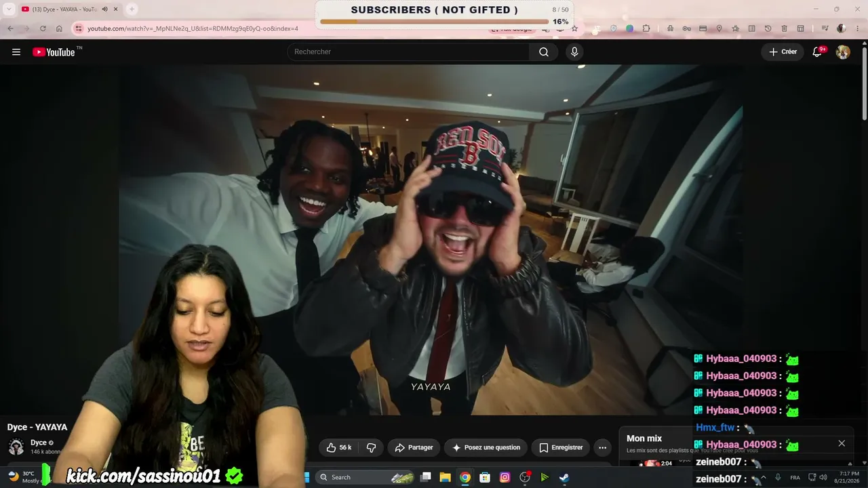Open Instagram from the taskbar
Viewport: 868px width, 488px height.
tap(505, 477)
